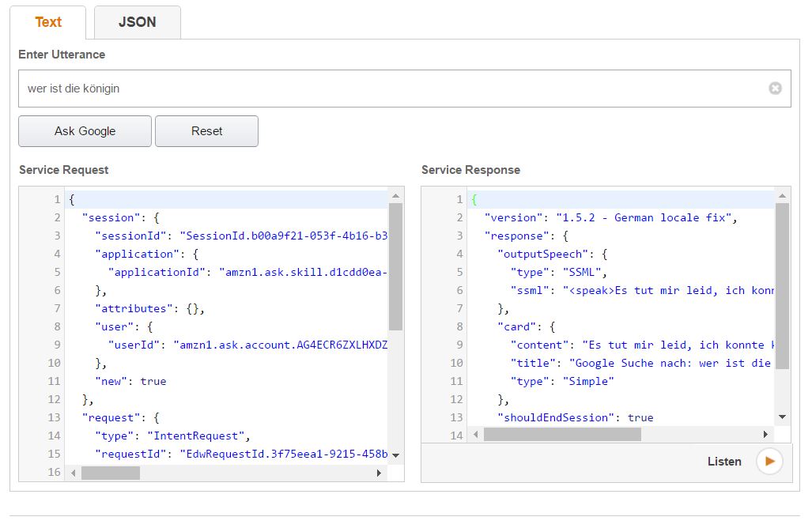Click Service Response vertical scrollbar thumb
The width and height of the screenshot is (812, 528).
click(x=782, y=286)
